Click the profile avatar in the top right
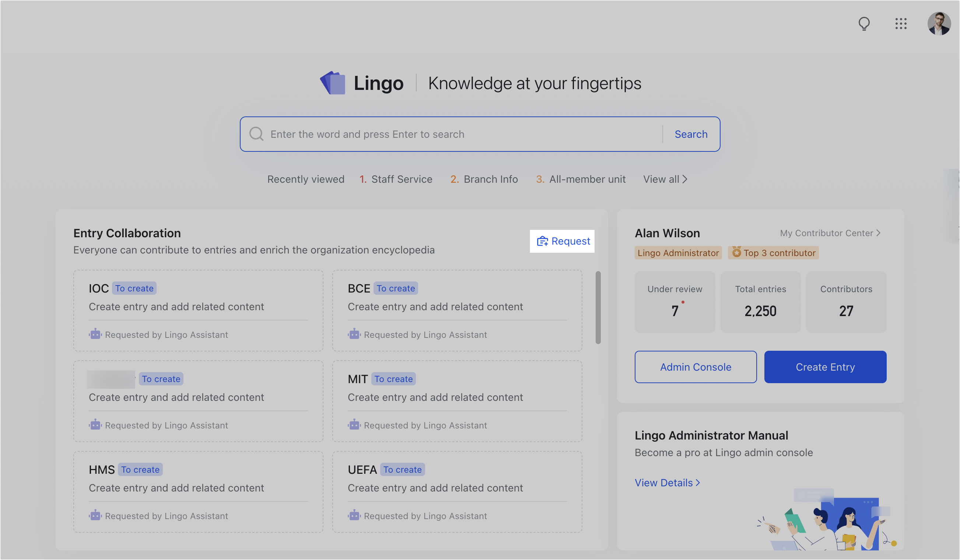 point(939,23)
